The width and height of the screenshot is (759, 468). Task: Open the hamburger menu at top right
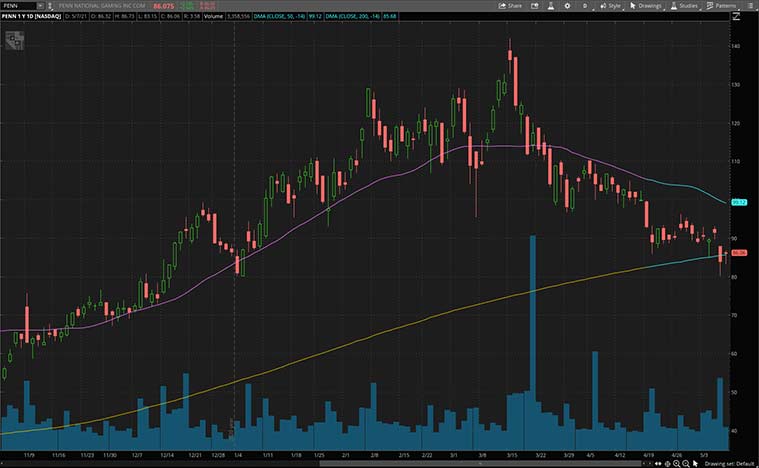(x=750, y=5)
